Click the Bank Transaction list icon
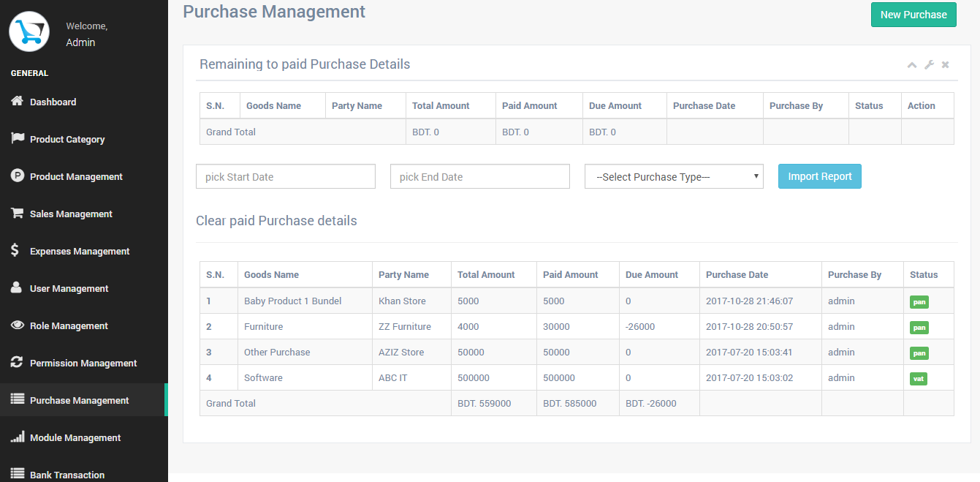Screen dimensions: 980x482 click(x=18, y=474)
